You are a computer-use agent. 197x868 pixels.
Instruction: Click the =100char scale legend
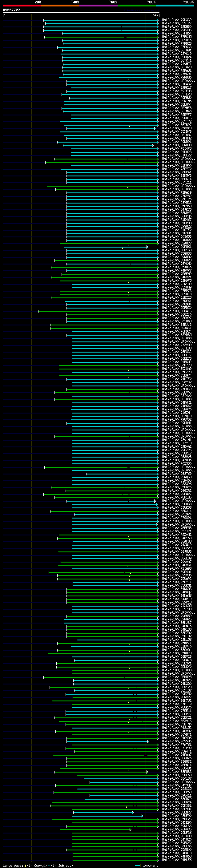click(147, 865)
